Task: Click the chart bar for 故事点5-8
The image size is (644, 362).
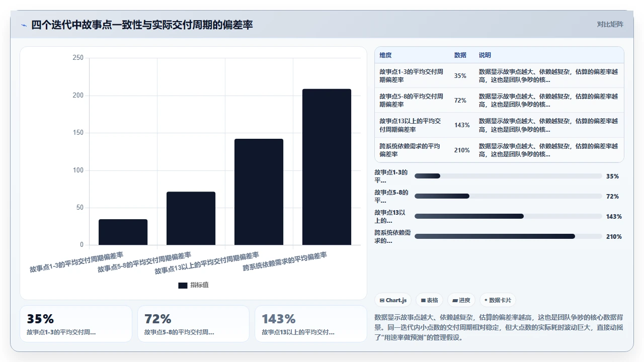Action: point(191,218)
